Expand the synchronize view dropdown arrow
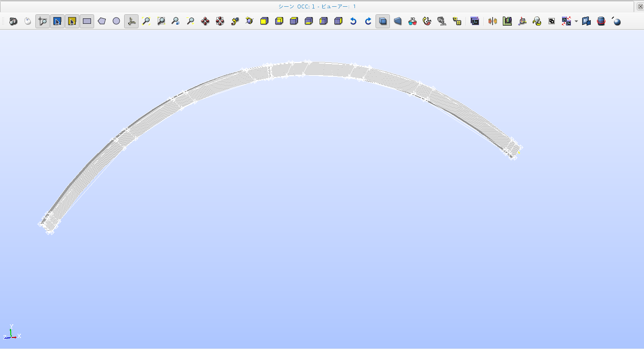This screenshot has width=644, height=350. 576,21
